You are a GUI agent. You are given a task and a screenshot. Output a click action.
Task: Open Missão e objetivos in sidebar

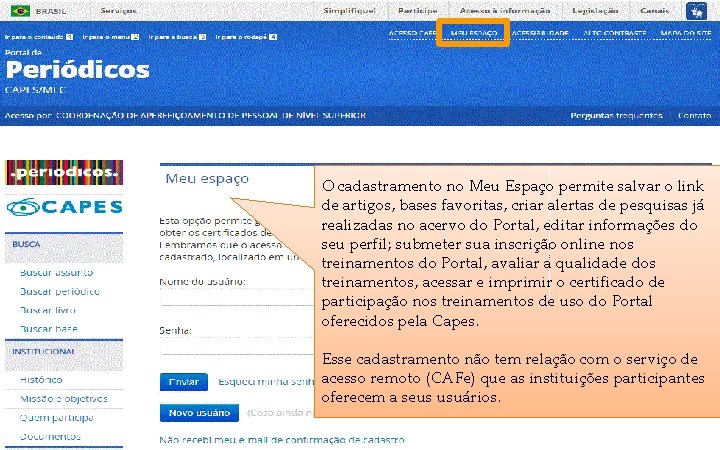[64, 399]
